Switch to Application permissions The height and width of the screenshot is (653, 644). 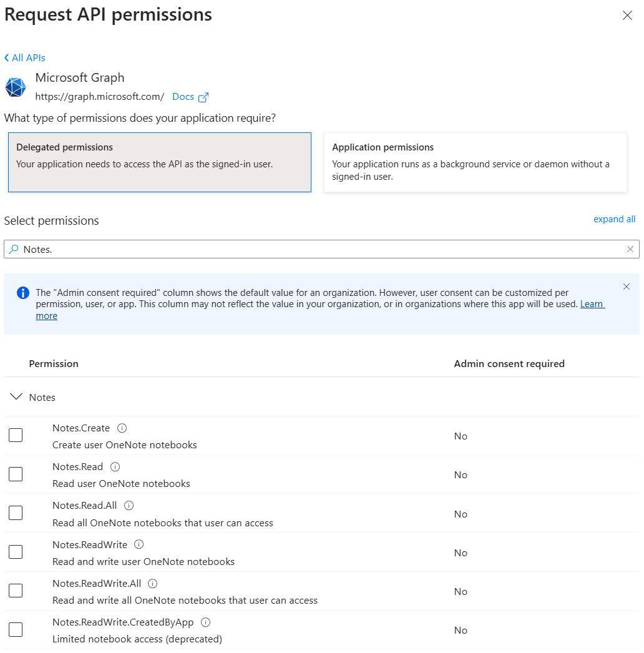475,162
